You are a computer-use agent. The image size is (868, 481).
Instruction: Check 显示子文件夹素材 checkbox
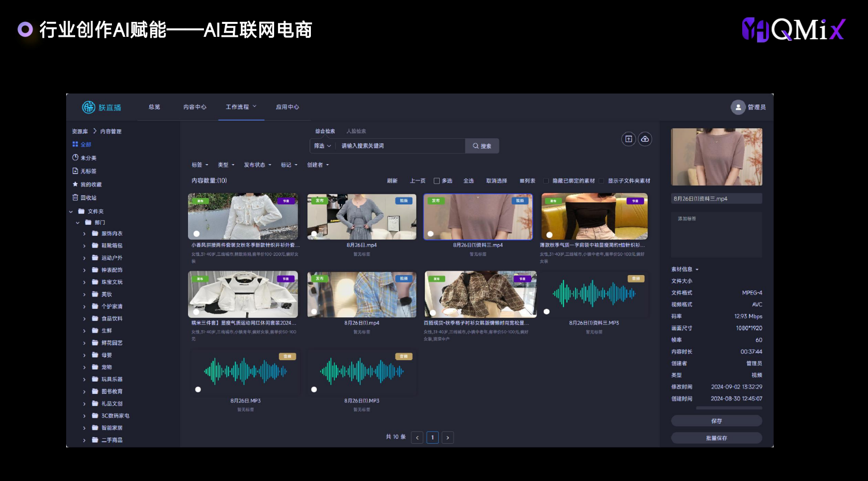(601, 181)
